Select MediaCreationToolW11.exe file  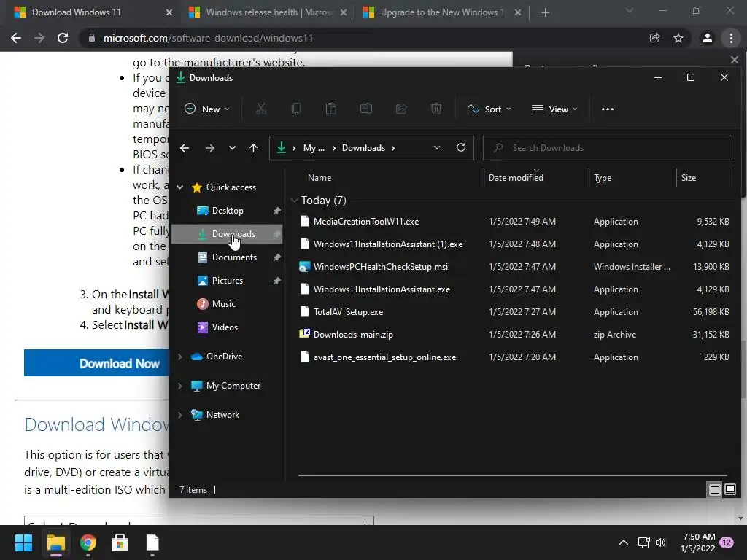click(x=514, y=222)
